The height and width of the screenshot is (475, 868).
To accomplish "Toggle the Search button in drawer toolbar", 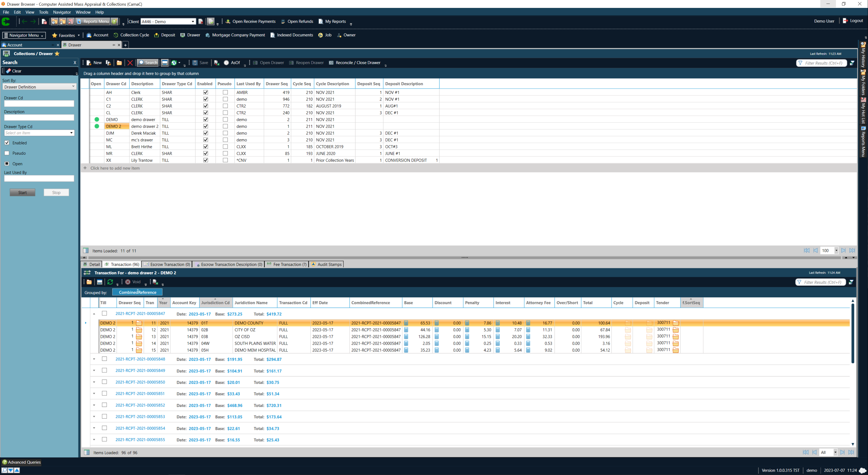I will pyautogui.click(x=148, y=63).
